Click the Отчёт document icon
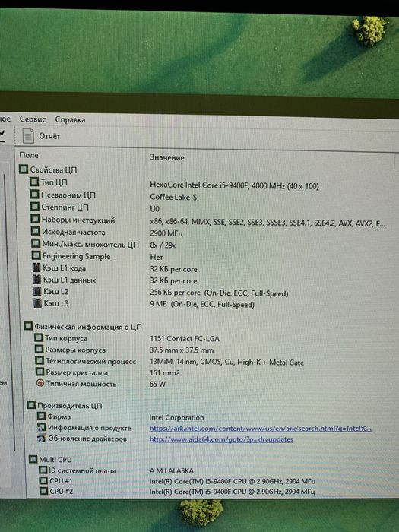Viewport: 399px width, 532px height. click(28, 136)
